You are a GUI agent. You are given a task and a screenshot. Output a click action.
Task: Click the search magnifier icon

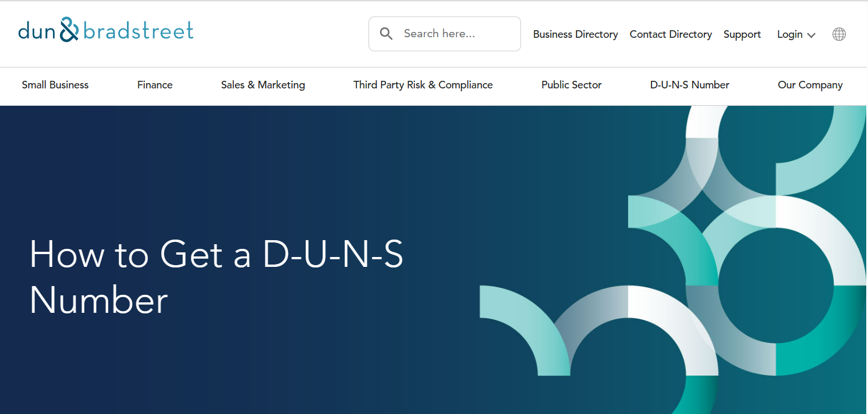pos(386,33)
